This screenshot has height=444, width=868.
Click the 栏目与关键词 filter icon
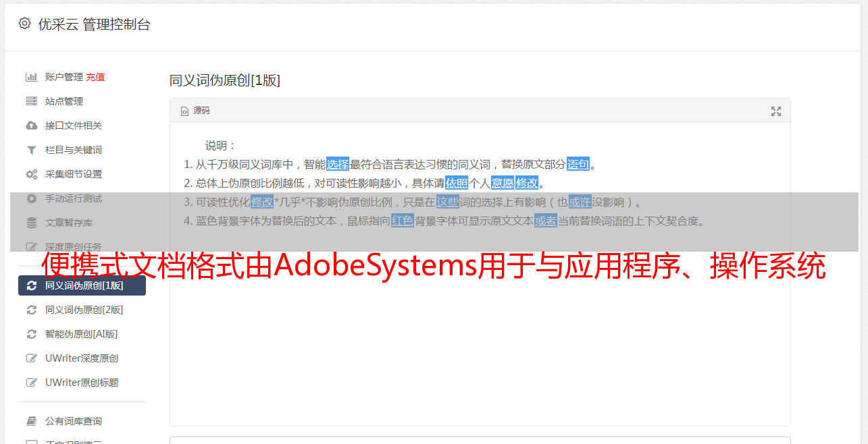(x=31, y=150)
